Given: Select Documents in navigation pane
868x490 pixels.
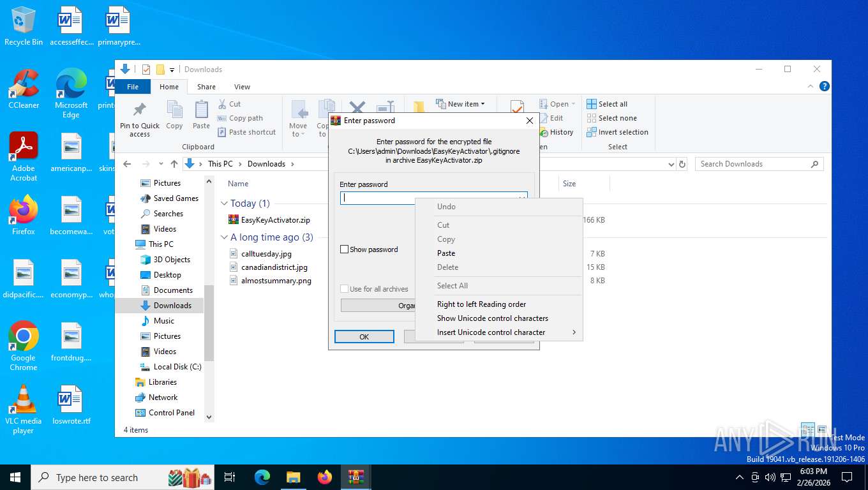Looking at the screenshot, I should pyautogui.click(x=166, y=290).
